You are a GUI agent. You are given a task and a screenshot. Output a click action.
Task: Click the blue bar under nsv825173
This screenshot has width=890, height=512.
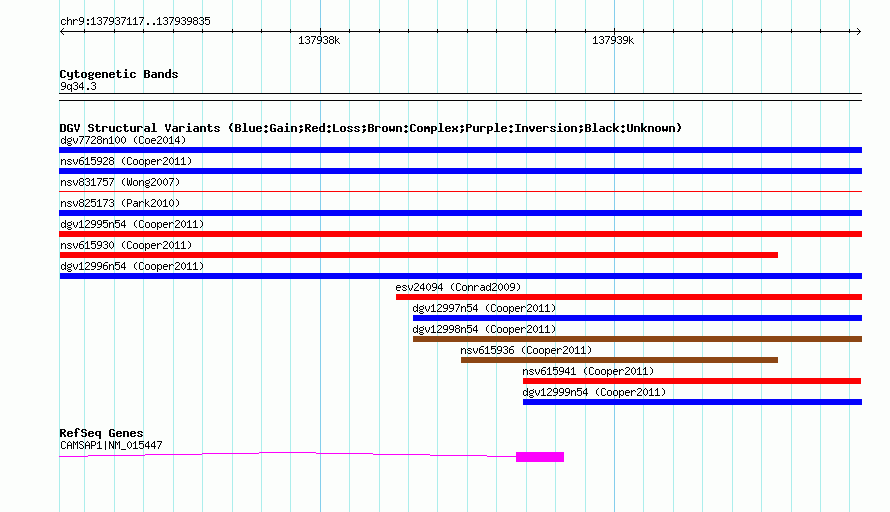click(460, 213)
